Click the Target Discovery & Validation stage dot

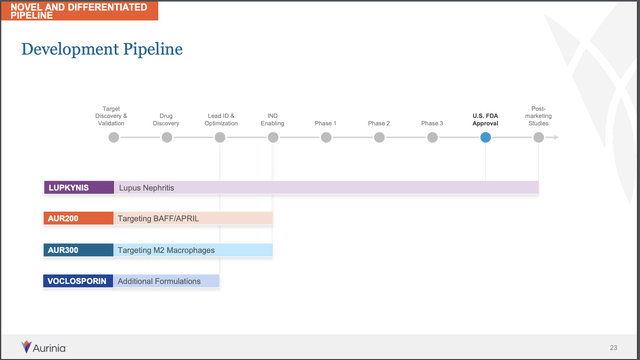(x=114, y=138)
